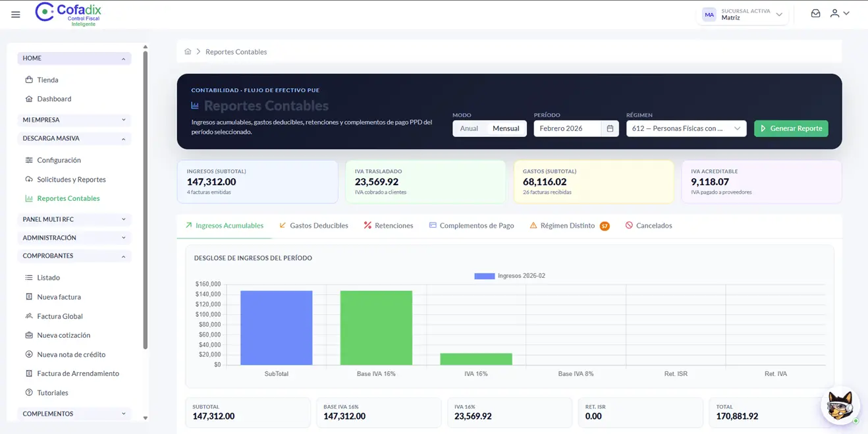Open the inbox mail icon

click(815, 13)
